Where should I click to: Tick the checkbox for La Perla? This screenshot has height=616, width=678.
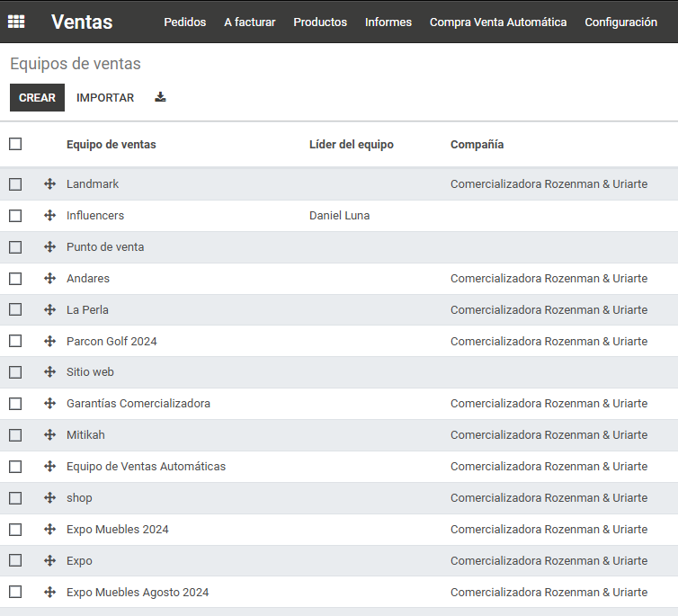(15, 309)
